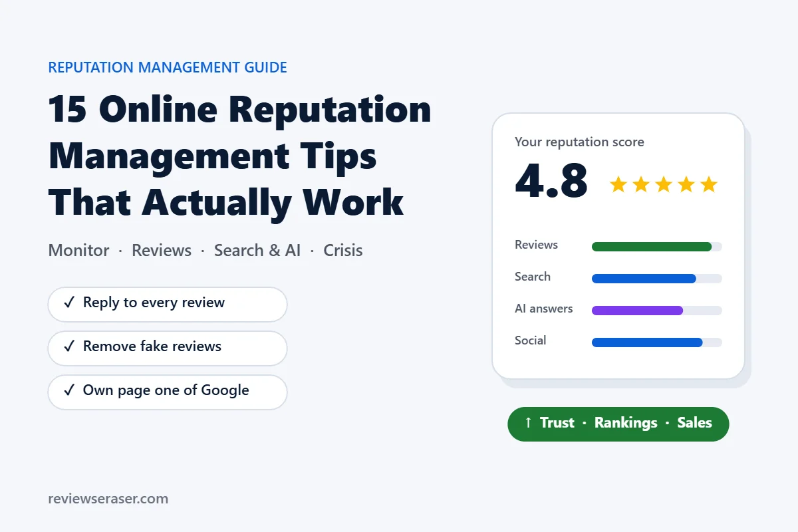798x532 pixels.
Task: Click the 'Own page one of Google' pill
Action: tap(168, 392)
